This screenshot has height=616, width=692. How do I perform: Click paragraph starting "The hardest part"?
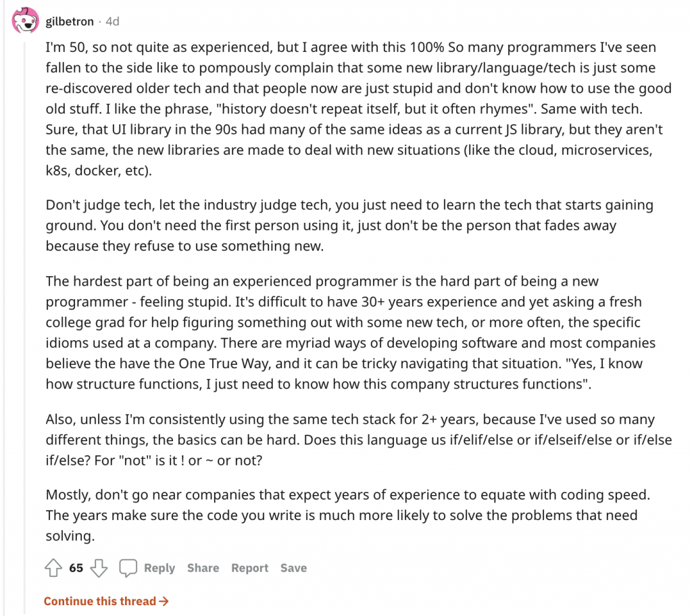[x=351, y=332]
